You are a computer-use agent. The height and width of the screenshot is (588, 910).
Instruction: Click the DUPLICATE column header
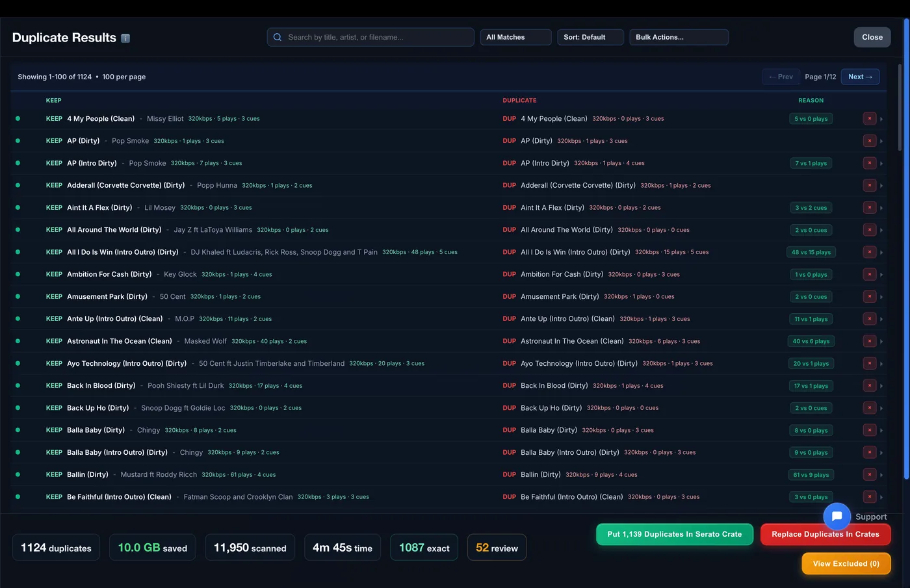point(519,101)
